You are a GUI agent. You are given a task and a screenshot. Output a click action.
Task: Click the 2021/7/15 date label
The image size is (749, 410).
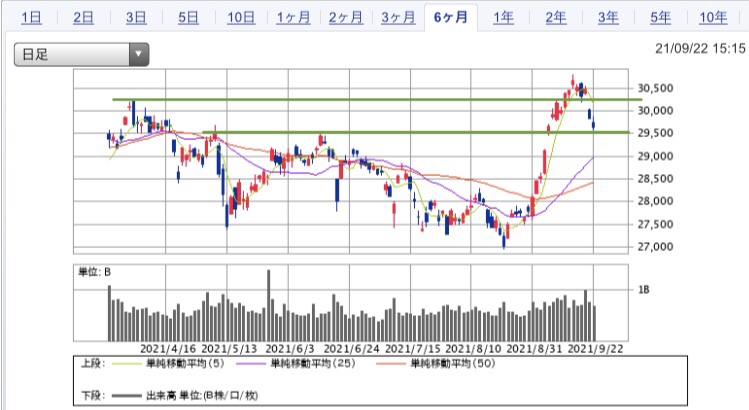[x=413, y=348]
